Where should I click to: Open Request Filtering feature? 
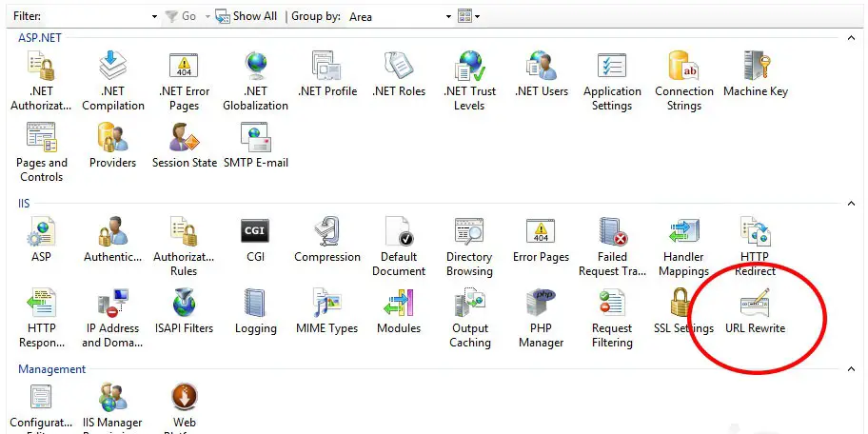[612, 318]
